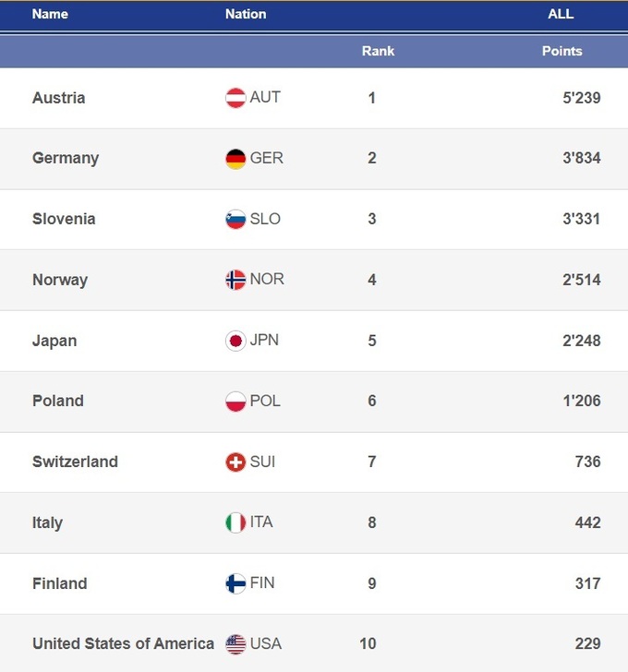The image size is (628, 672).
Task: Sort by the Rank subheader
Action: coord(378,51)
